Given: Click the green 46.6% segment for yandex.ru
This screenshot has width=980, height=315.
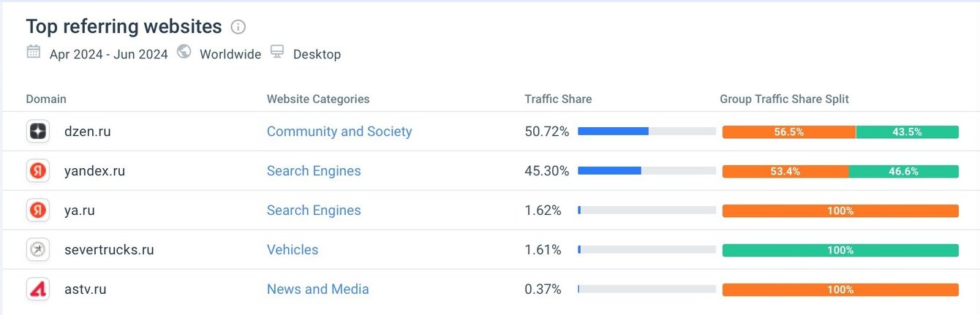Looking at the screenshot, I should click(903, 172).
